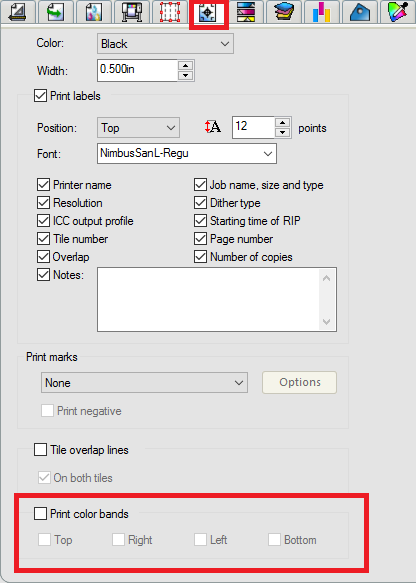Increase the Width value with up arrow

[186, 65]
